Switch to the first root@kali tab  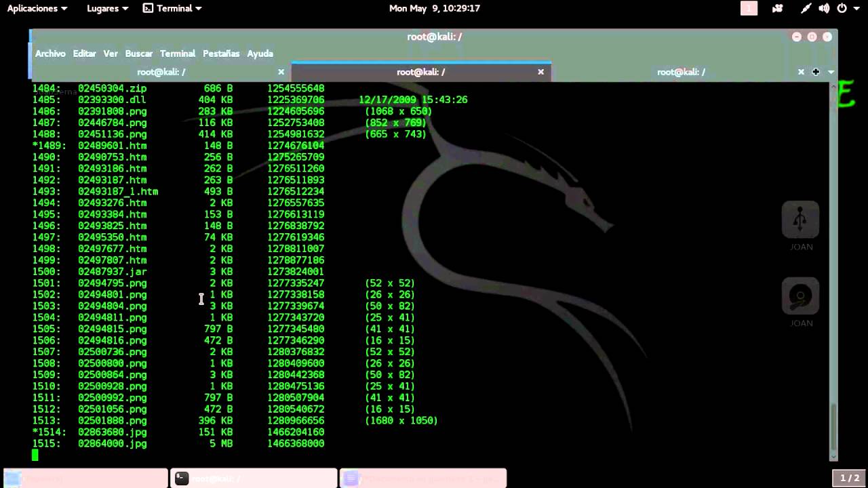(x=161, y=72)
